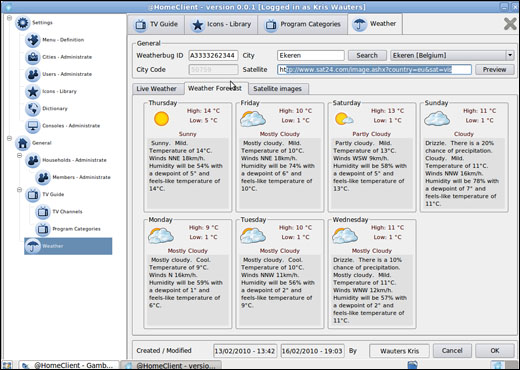Click the Dictionary globe icon

coord(33,109)
